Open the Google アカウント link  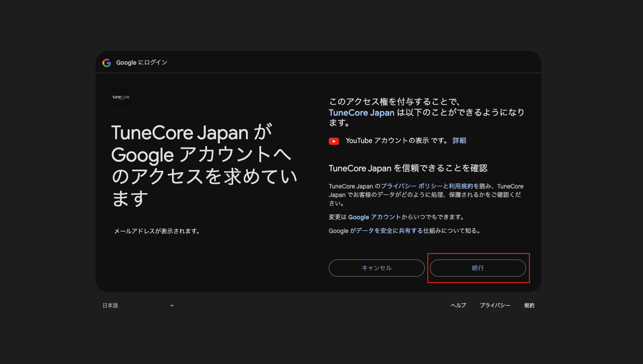pyautogui.click(x=374, y=217)
